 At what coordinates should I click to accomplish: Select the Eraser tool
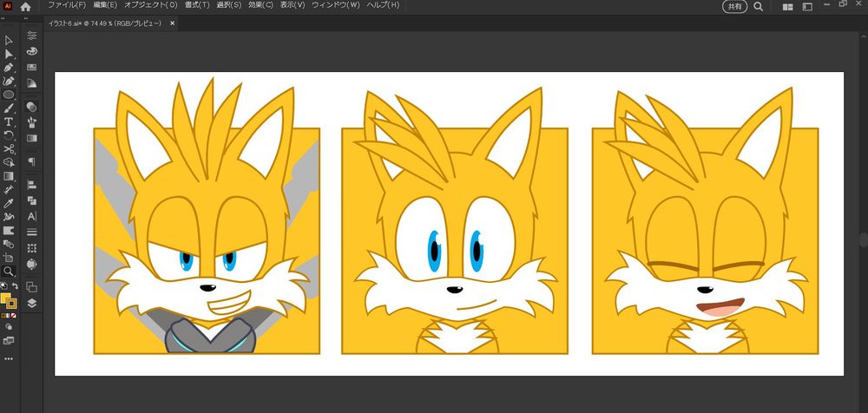pos(9,230)
